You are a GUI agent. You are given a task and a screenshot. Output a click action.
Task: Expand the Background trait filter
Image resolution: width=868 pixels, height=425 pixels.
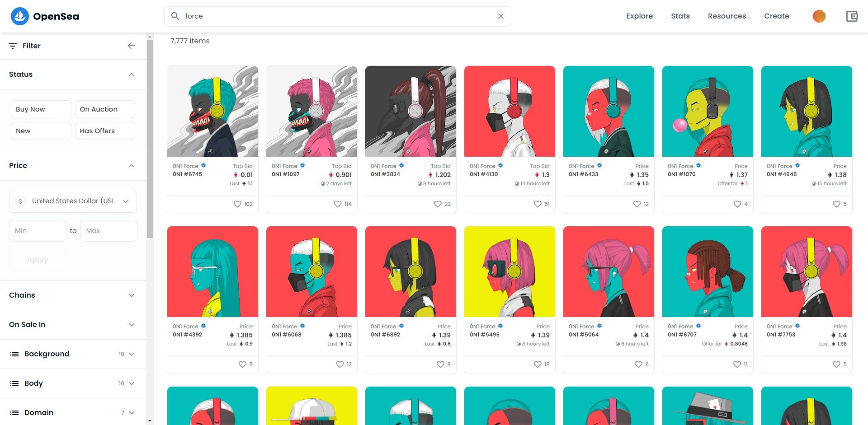click(73, 354)
